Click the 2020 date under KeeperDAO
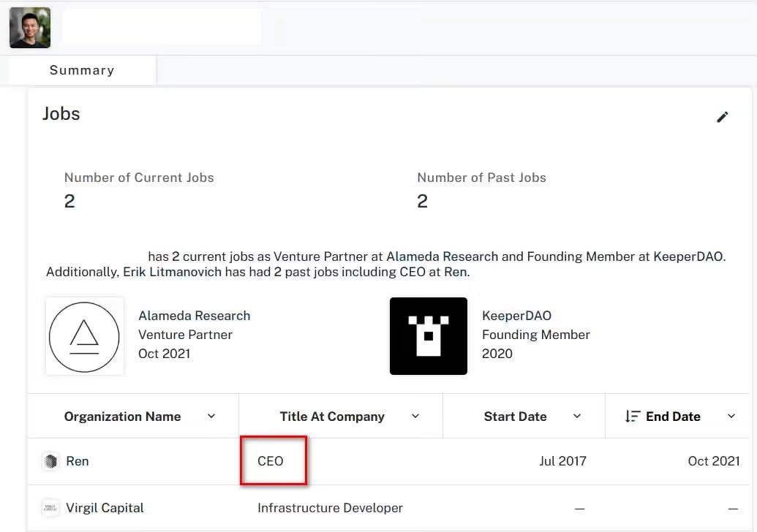The width and height of the screenshot is (757, 532). coord(497,354)
